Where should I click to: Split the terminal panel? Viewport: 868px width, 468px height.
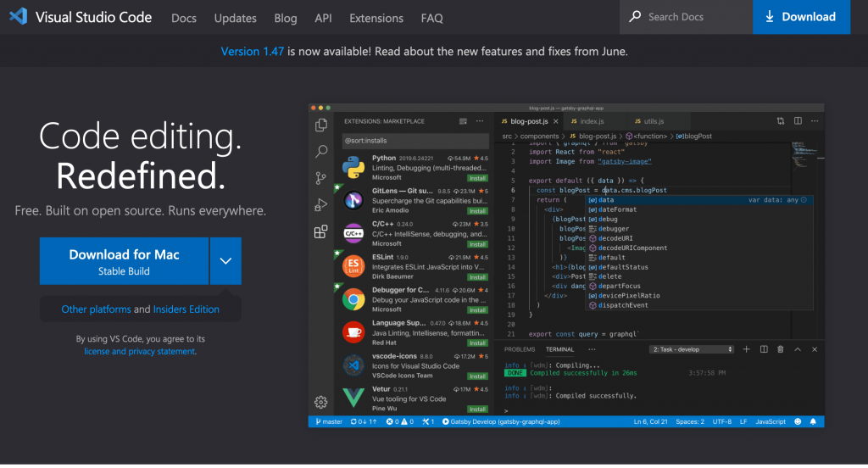[764, 349]
